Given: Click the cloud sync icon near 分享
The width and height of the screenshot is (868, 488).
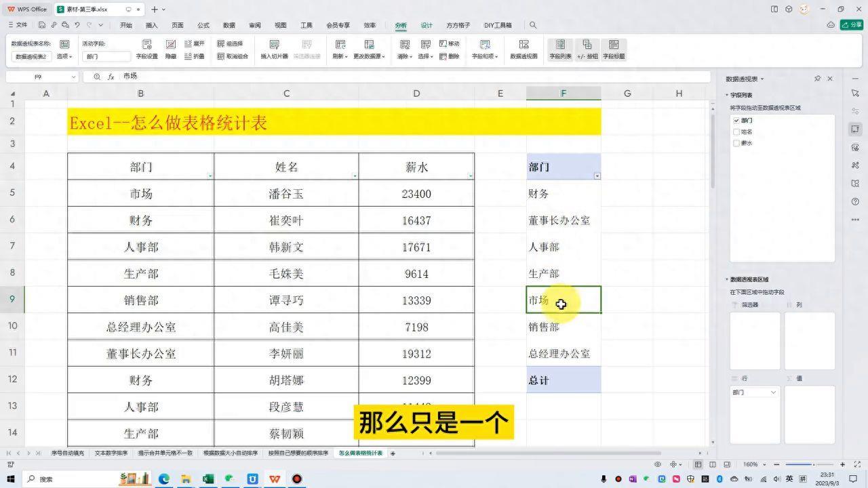Looking at the screenshot, I should 831,25.
